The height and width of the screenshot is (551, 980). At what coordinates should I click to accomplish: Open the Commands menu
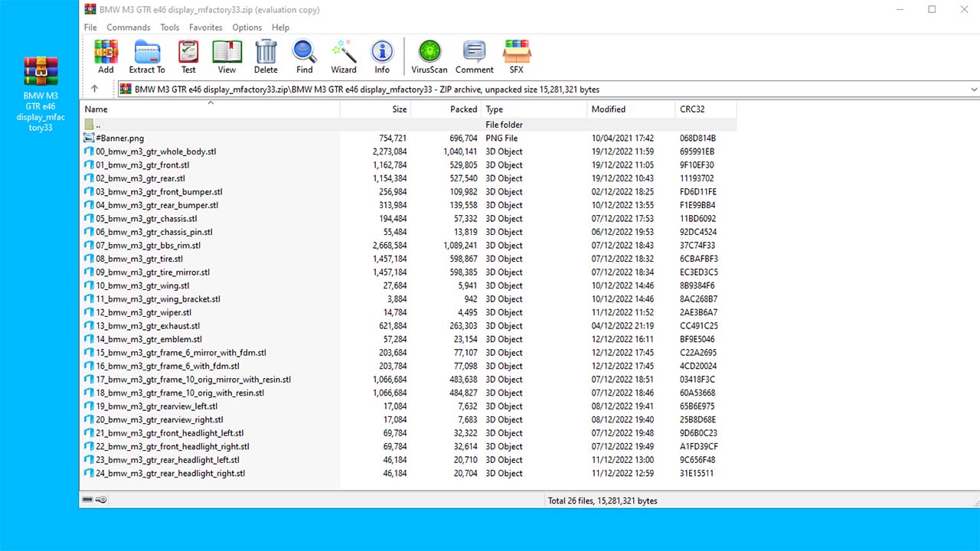(129, 28)
